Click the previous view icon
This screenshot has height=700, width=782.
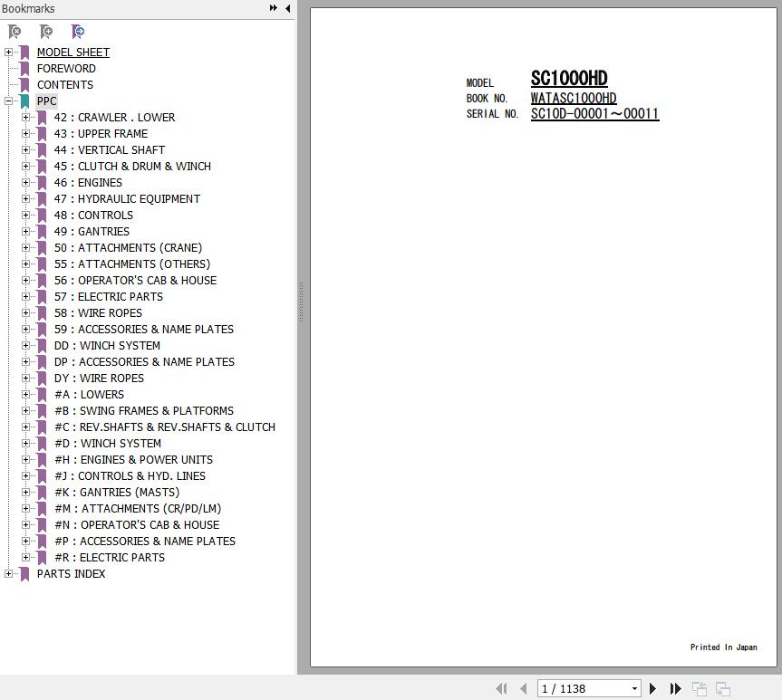click(x=700, y=689)
